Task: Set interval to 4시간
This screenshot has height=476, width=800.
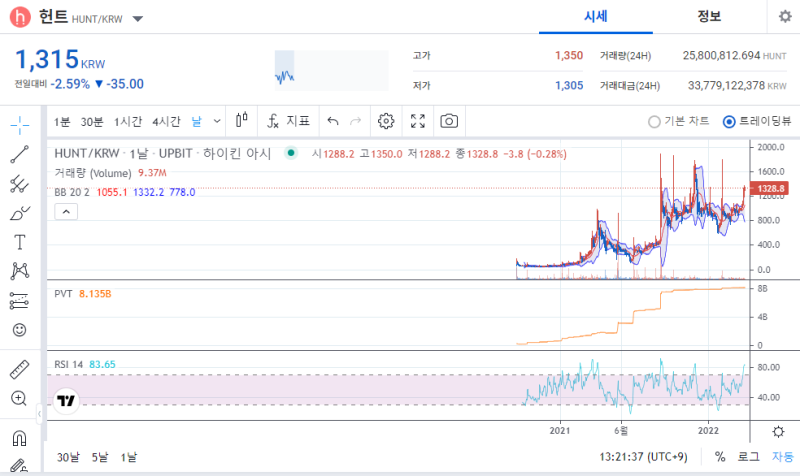Action: pyautogui.click(x=166, y=121)
